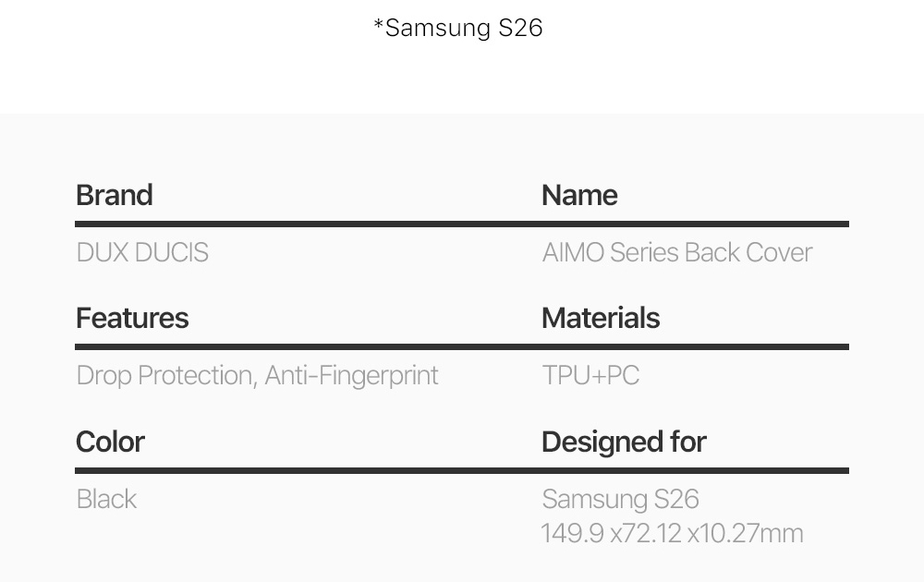Click the Materials heading label
The height and width of the screenshot is (582, 924).
[x=601, y=318]
